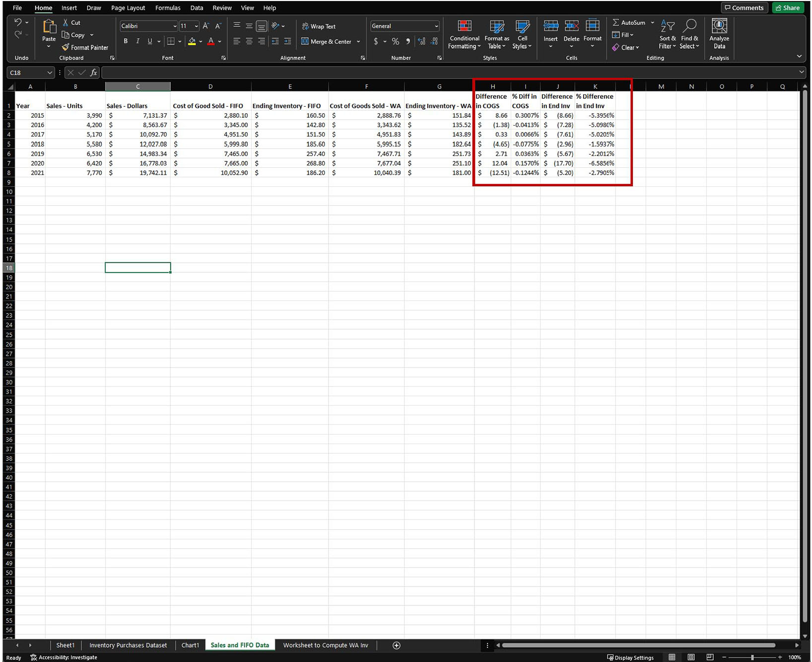Viewport: 812px width, 662px height.
Task: Click the Select All corner triangle
Action: coord(10,86)
